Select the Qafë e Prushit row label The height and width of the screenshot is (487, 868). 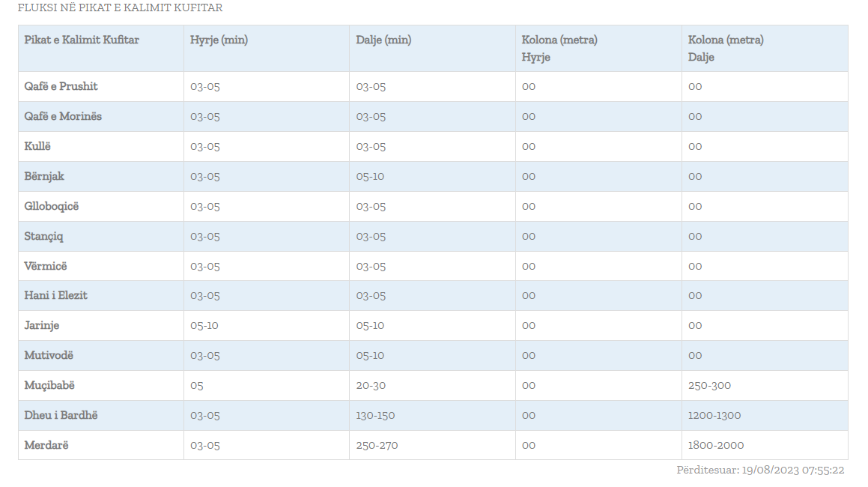[x=61, y=86]
